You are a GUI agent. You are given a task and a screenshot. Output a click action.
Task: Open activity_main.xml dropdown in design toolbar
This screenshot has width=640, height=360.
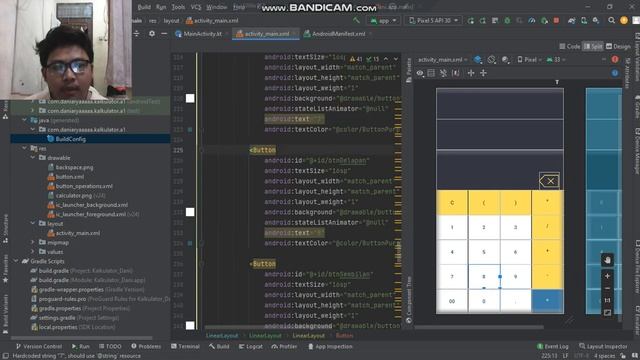[442, 60]
